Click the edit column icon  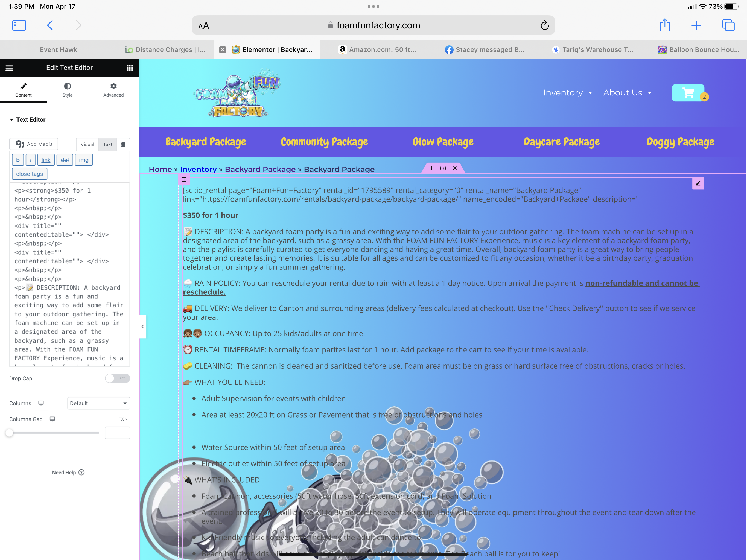tap(184, 179)
